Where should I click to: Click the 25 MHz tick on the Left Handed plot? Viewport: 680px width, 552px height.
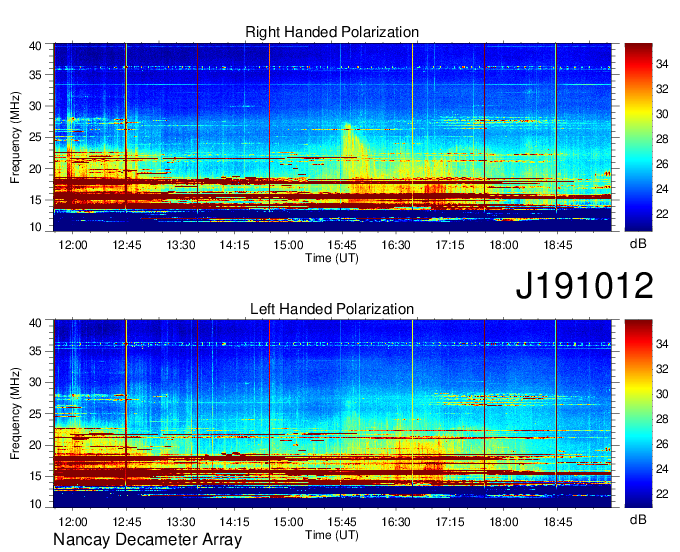pos(36,414)
